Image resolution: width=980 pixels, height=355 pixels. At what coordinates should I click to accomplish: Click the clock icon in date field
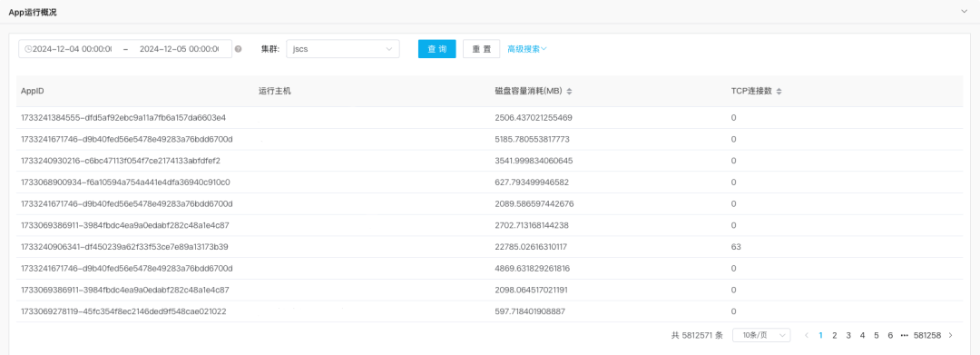point(28,49)
